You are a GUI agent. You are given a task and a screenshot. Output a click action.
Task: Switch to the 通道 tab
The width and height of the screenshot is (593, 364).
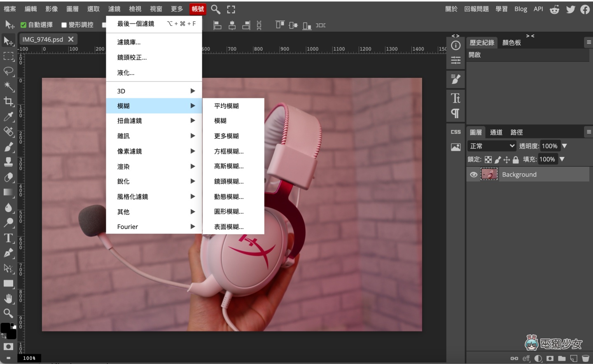click(496, 132)
